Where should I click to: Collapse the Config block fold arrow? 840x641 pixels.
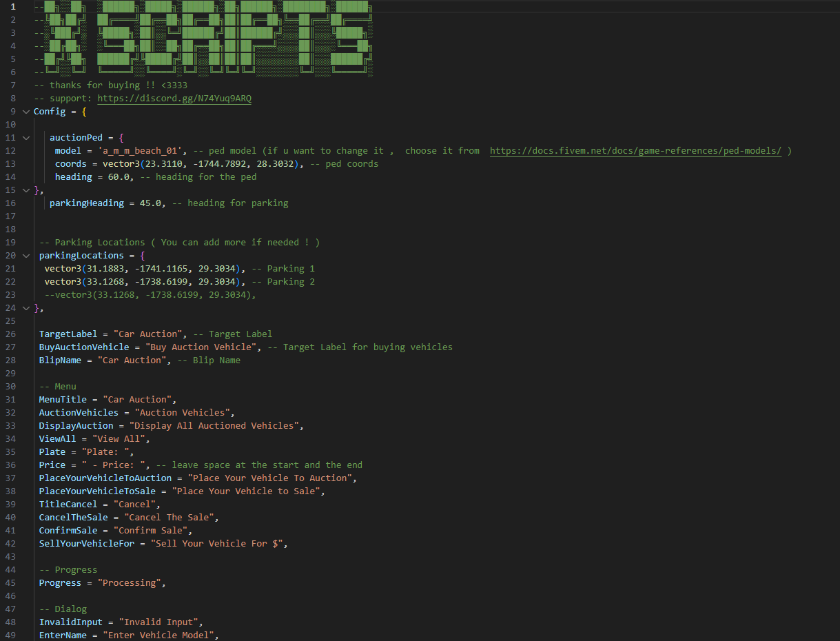pos(26,112)
